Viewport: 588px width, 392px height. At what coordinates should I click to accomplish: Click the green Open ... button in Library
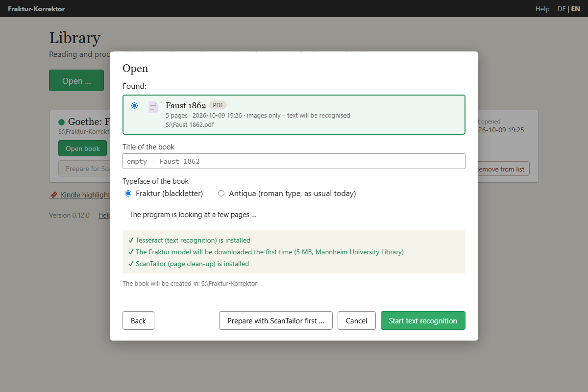click(x=76, y=80)
